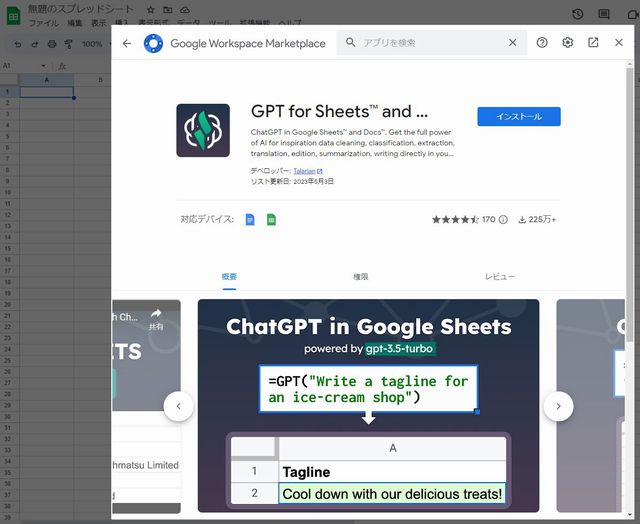Click the spreadsheet title text

pos(80,9)
